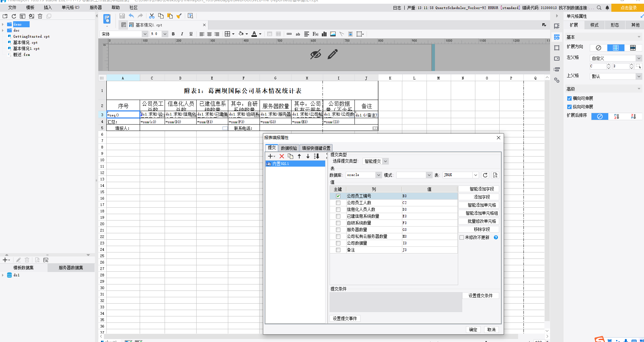Insert image using the picture icon
This screenshot has height=342, width=644.
(x=333, y=34)
